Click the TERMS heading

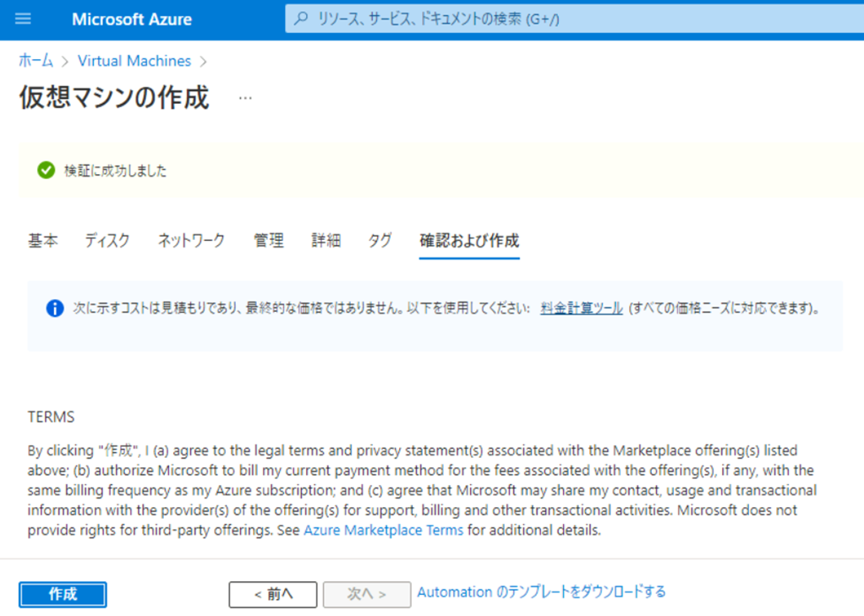tap(51, 417)
